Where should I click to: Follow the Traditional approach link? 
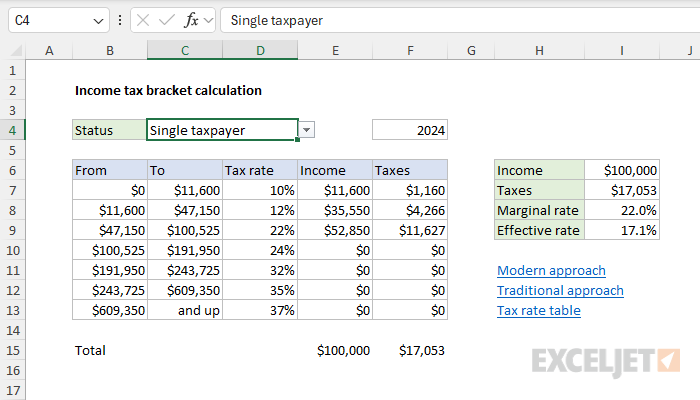pyautogui.click(x=560, y=290)
